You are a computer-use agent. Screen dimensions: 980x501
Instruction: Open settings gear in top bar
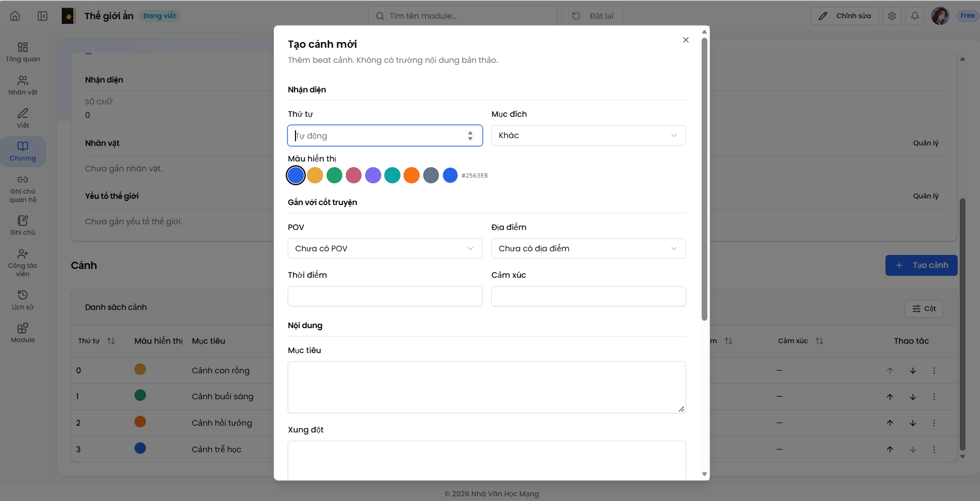pyautogui.click(x=892, y=16)
